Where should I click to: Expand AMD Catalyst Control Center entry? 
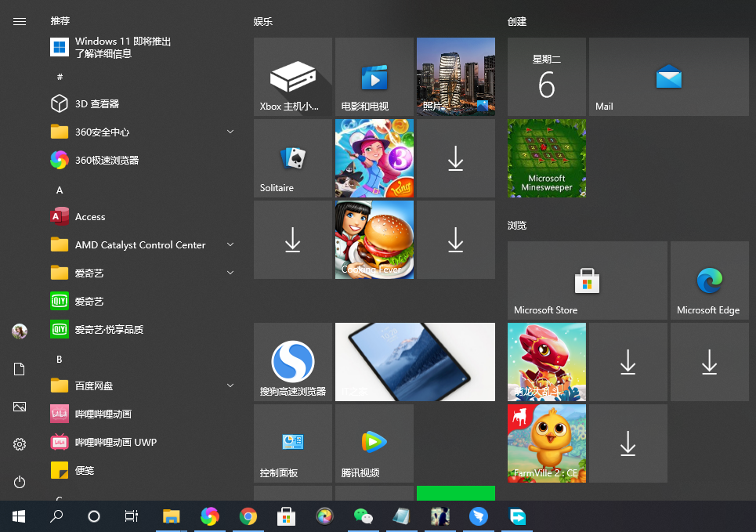230,244
